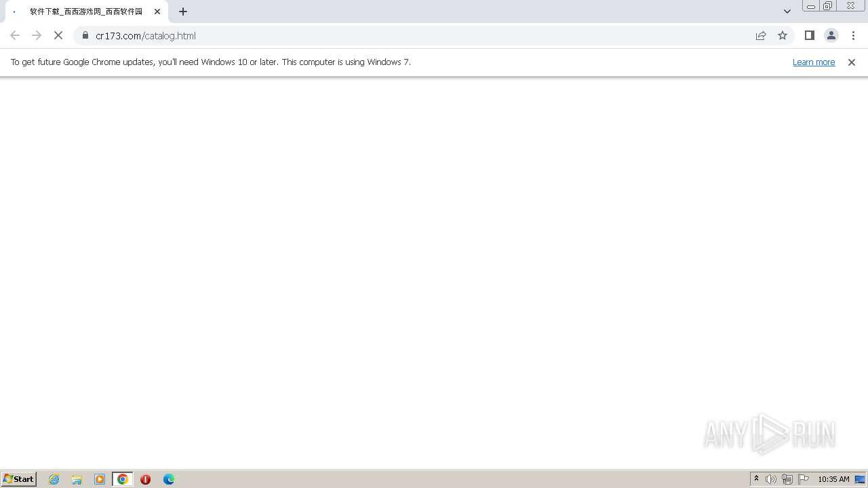The width and height of the screenshot is (868, 488).
Task: Click the 10:35 AM clock
Action: pyautogui.click(x=833, y=479)
